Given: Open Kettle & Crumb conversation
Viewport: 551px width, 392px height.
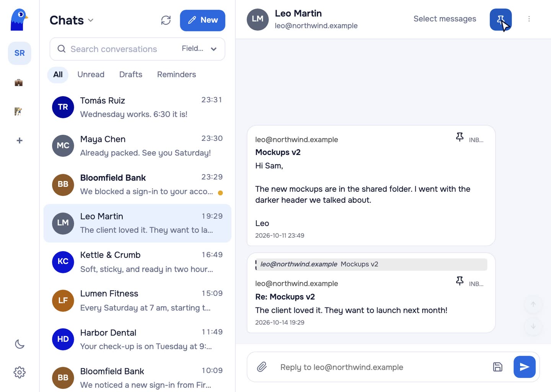Looking at the screenshot, I should click(137, 262).
